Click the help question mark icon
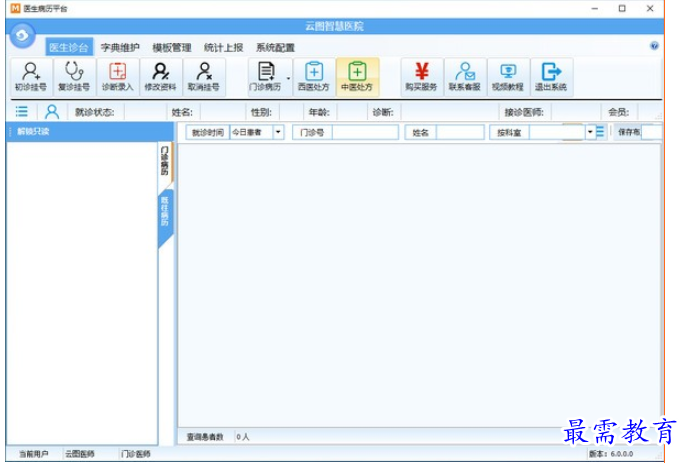Image resolution: width=685 pixels, height=463 pixels. pos(654,46)
